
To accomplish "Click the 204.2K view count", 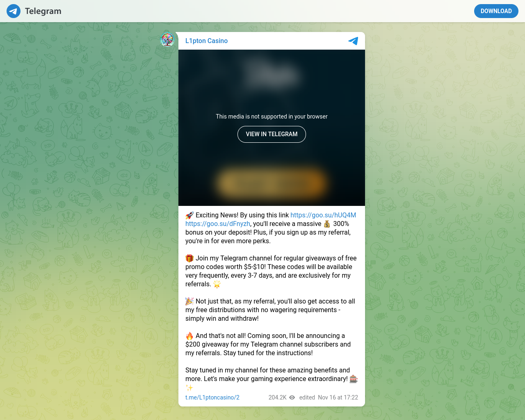I will tap(278, 397).
